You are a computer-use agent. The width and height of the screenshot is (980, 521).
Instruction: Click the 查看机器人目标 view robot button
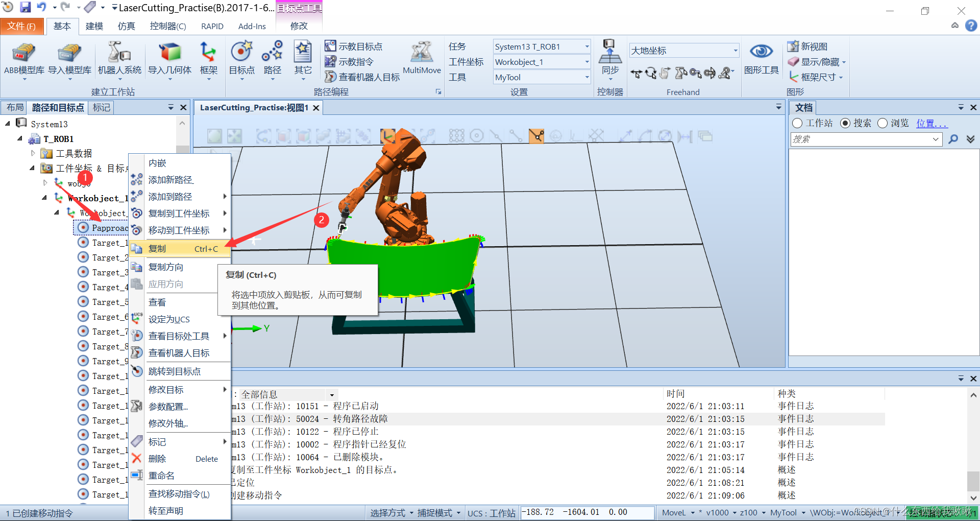362,77
